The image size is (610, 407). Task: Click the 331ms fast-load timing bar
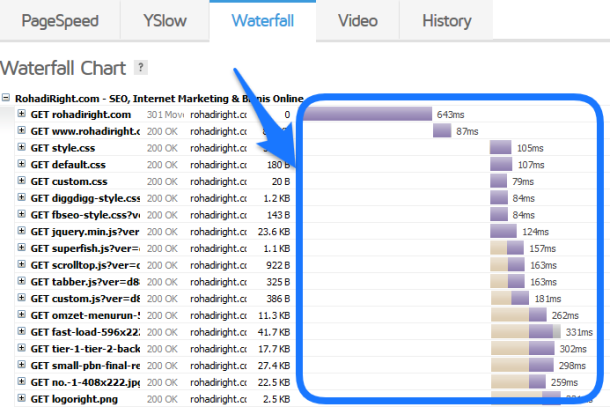(x=526, y=332)
